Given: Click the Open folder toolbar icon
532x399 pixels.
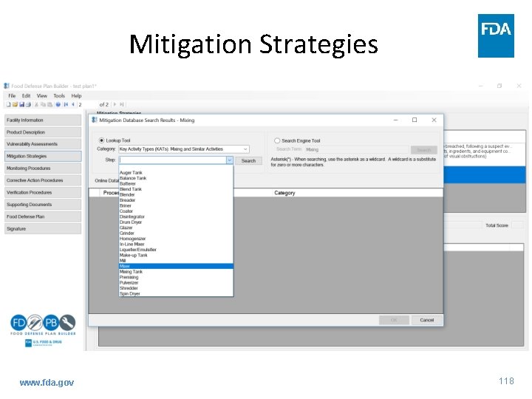Looking at the screenshot, I should [x=15, y=104].
